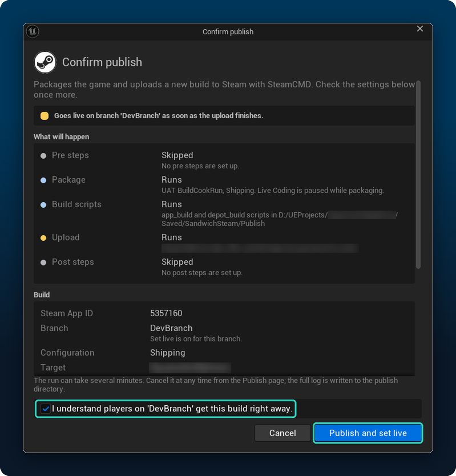
Task: Click the 'Build scripts' row label
Action: pyautogui.click(x=76, y=204)
